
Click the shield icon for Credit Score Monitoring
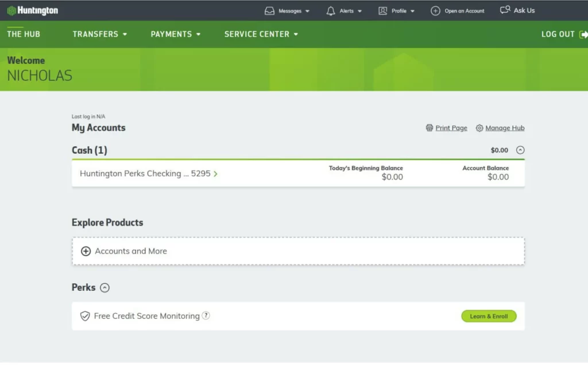[x=85, y=316]
